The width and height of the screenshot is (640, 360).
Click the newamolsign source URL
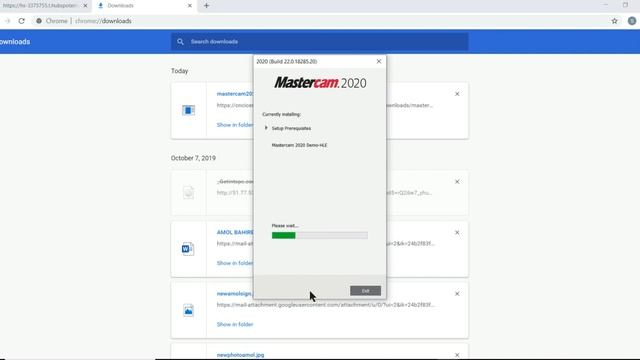[325, 305]
